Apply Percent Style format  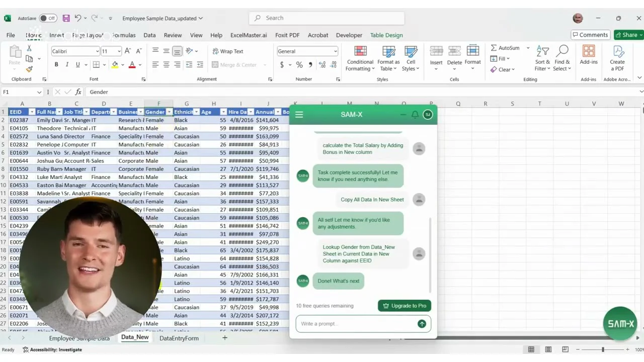click(x=299, y=65)
